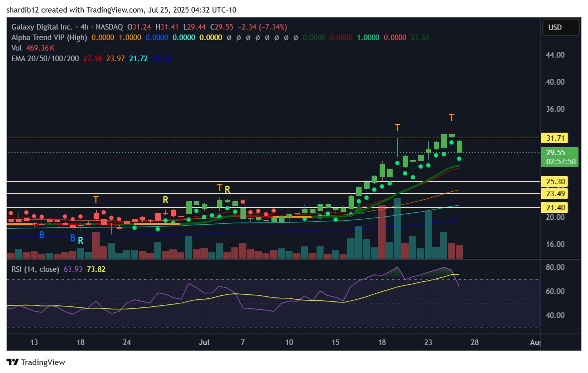This screenshot has width=588, height=373.
Task: Click the orange T marker beside the yellow R in early July
Action: [219, 188]
